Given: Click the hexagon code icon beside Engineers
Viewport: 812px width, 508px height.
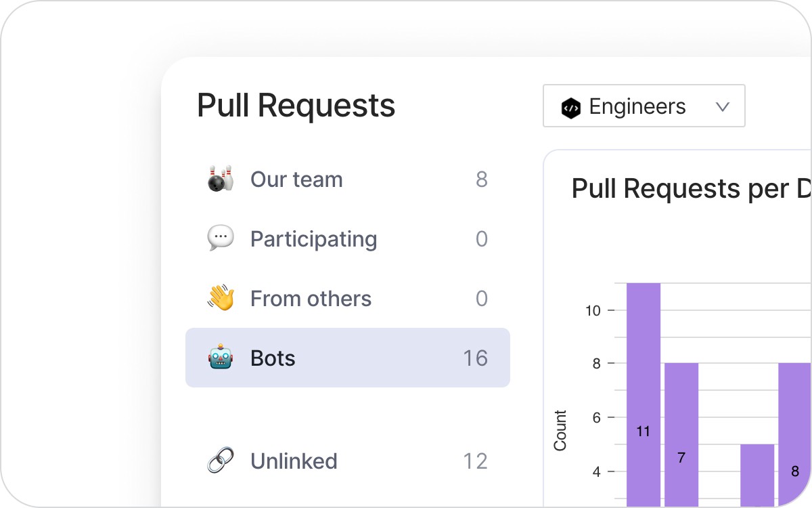Looking at the screenshot, I should coord(571,107).
